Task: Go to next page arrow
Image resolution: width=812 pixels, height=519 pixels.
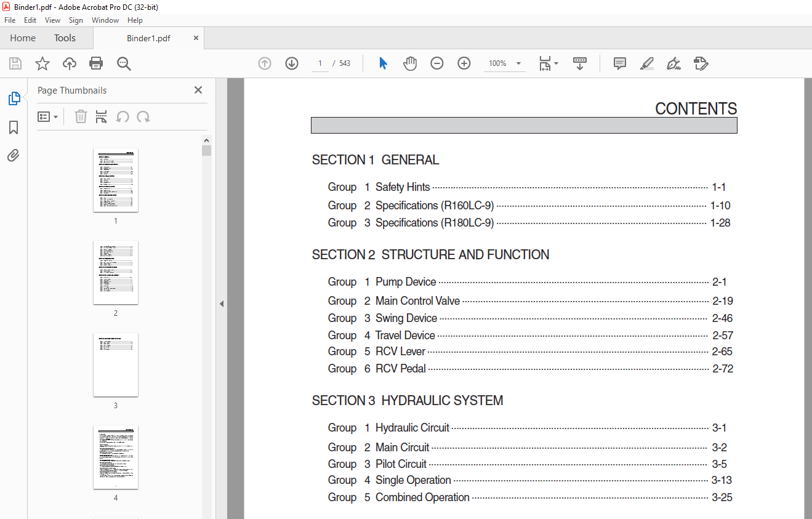Action: (292, 63)
